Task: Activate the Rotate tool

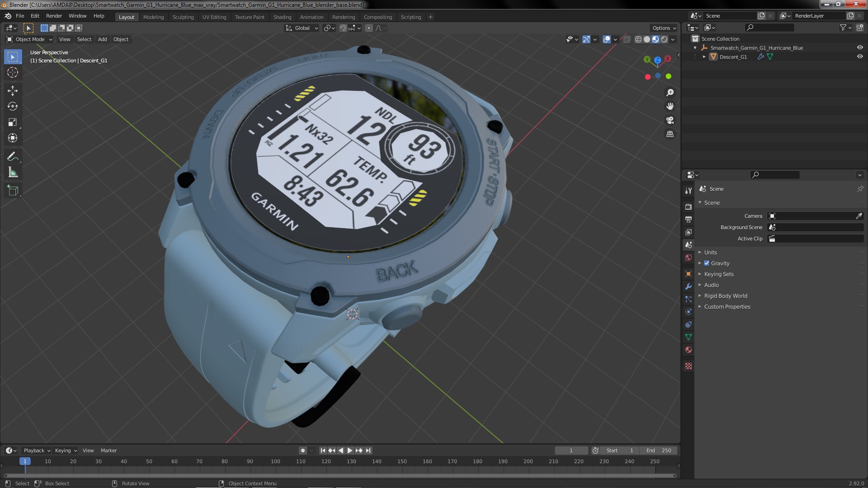Action: point(13,107)
